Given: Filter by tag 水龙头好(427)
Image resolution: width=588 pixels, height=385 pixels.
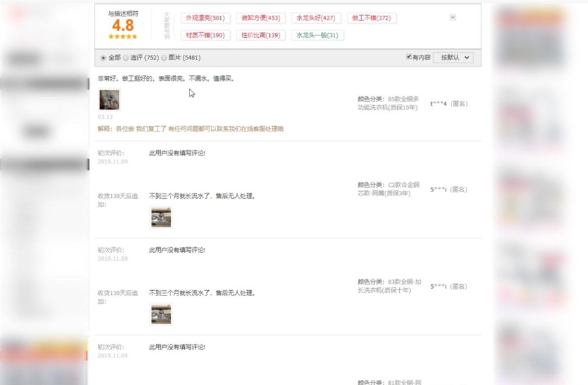Looking at the screenshot, I should 316,18.
